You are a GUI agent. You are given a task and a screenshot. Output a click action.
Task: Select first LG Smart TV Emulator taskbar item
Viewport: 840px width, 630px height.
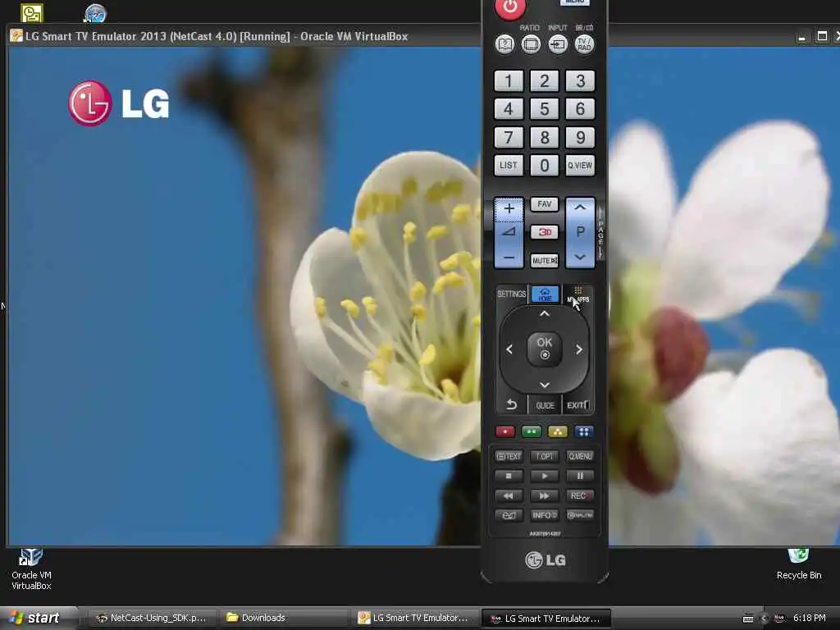click(416, 619)
